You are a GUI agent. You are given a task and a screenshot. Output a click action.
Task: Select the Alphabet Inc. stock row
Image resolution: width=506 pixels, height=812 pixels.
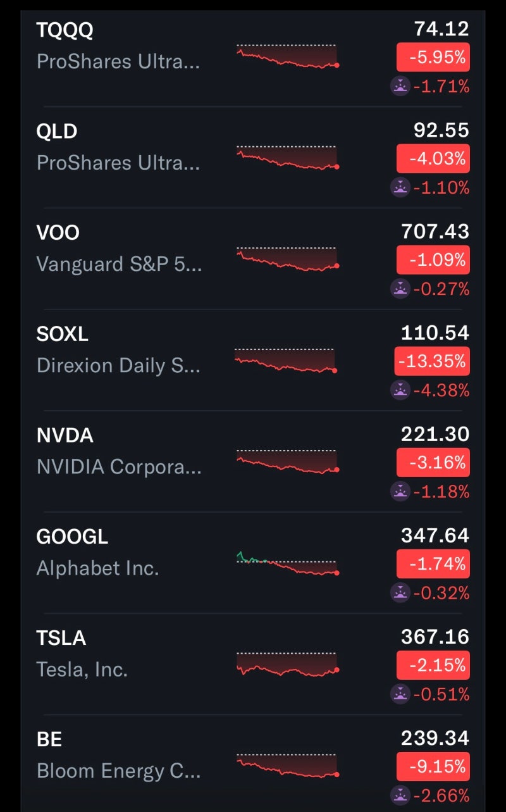[x=253, y=563]
